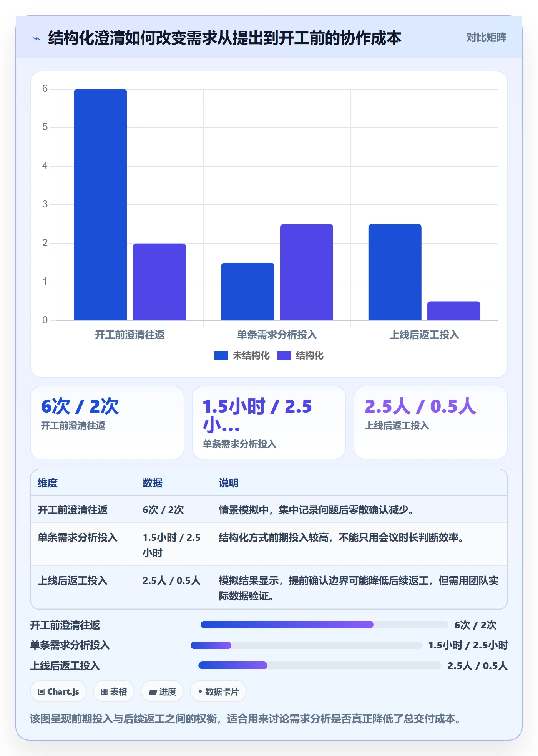
Task: Click the x-axis label 上线后返工投入
Action: [x=424, y=335]
